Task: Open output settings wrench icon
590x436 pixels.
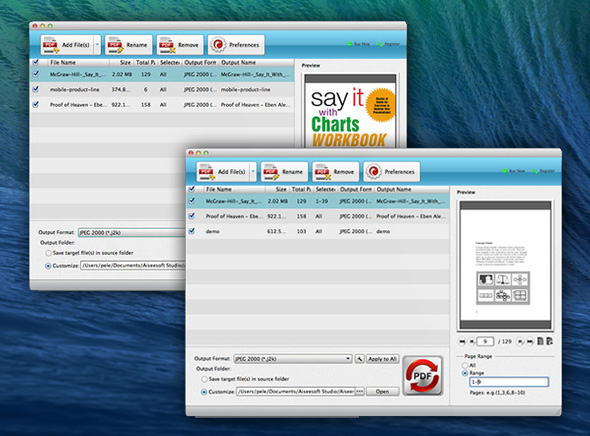Action: point(360,359)
